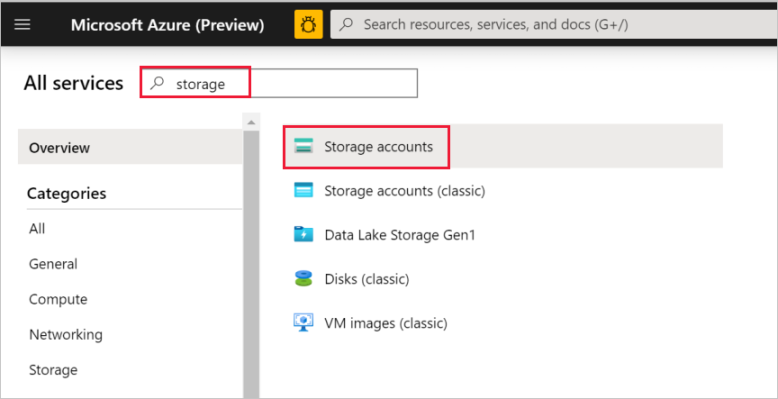Click the Disks (classic) icon

click(303, 278)
